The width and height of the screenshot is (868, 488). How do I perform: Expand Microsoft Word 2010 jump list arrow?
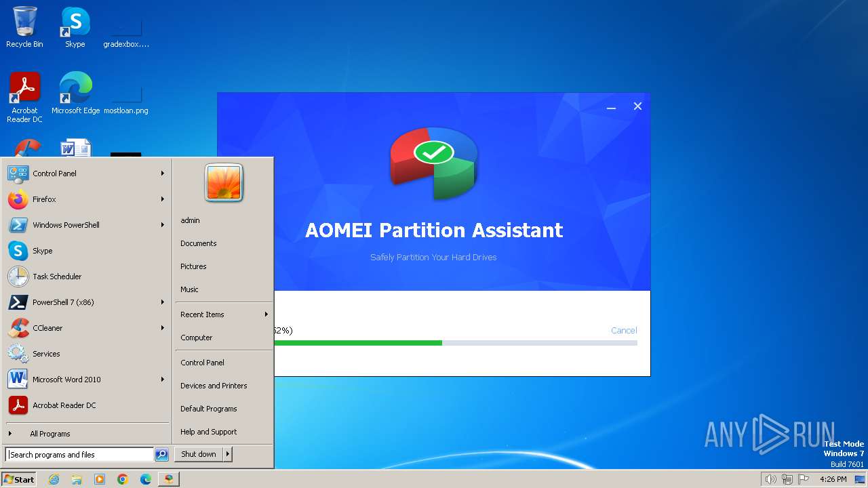[163, 380]
